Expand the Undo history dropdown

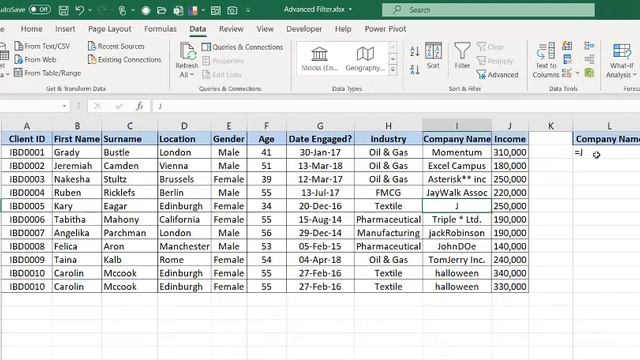tap(90, 10)
